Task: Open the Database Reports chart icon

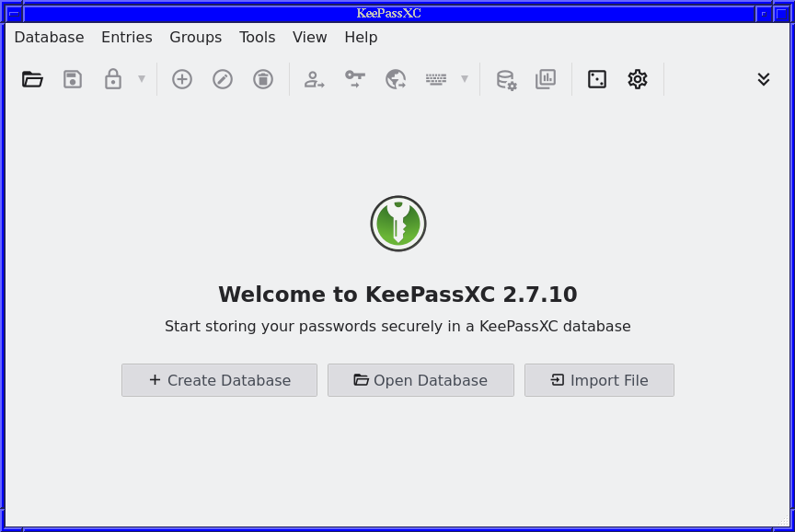Action: click(x=546, y=79)
